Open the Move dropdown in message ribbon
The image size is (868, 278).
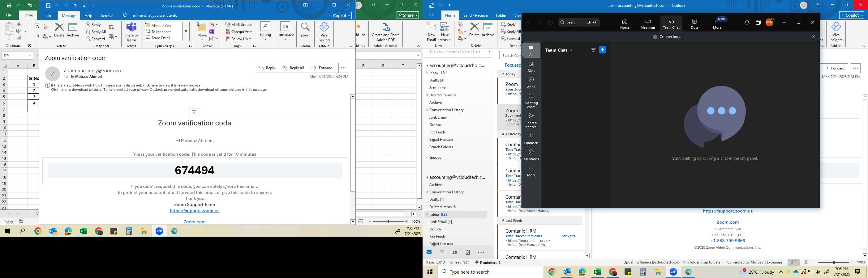click(x=202, y=32)
